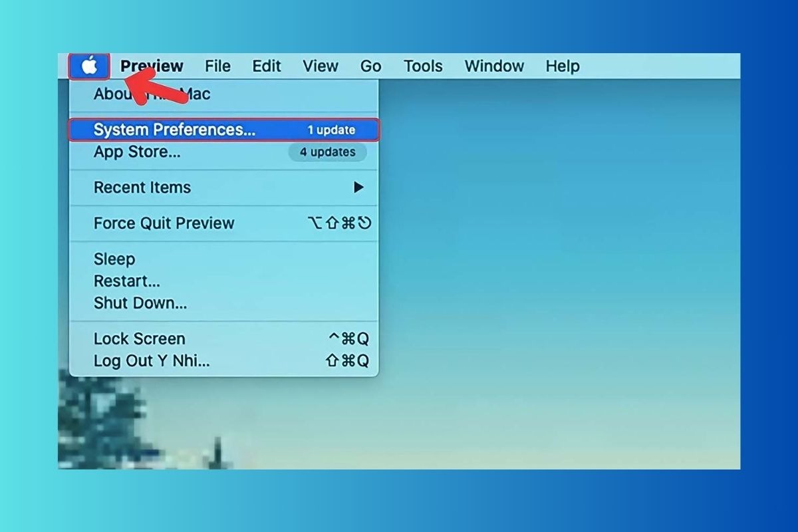The height and width of the screenshot is (532, 798).
Task: Expand the Recent Items submenu
Action: click(x=224, y=188)
